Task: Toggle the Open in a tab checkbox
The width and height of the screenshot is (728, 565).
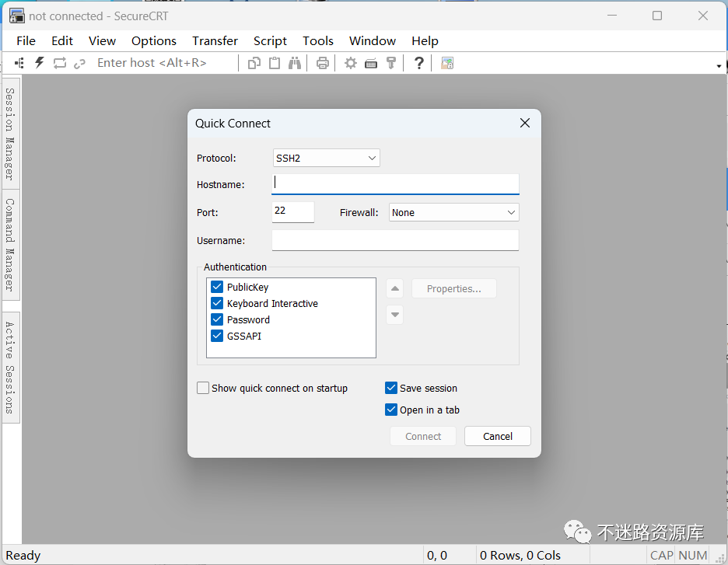Action: [x=391, y=410]
